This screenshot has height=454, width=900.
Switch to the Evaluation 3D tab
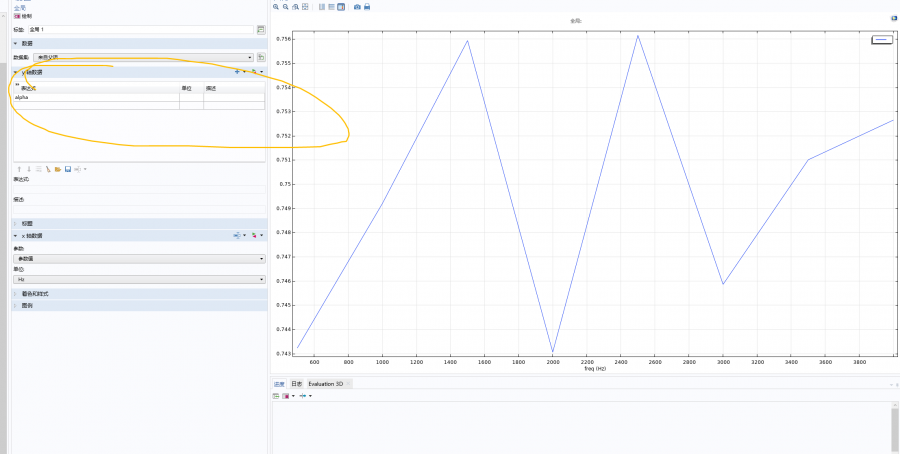tap(329, 384)
